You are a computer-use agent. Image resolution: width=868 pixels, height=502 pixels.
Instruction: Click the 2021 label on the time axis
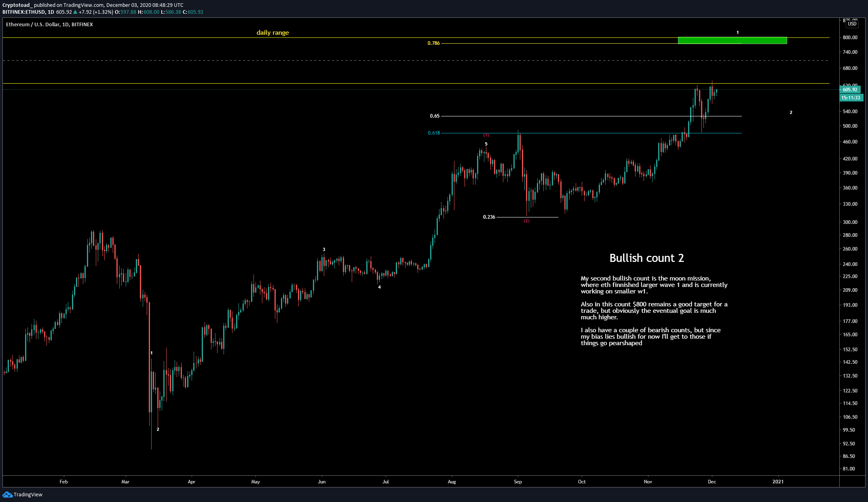(x=779, y=482)
